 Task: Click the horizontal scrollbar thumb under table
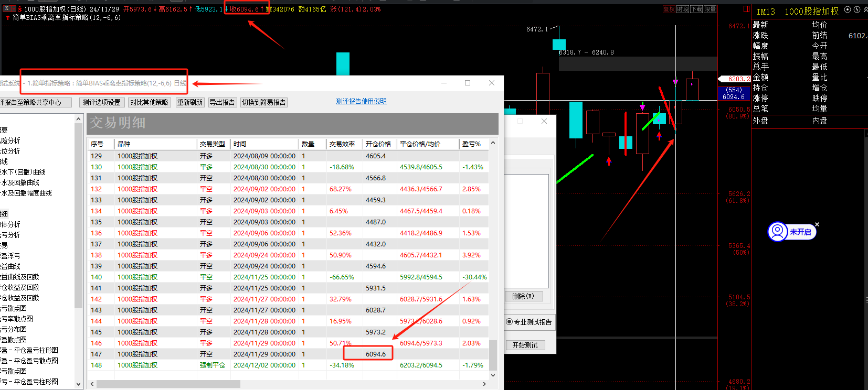[168, 384]
